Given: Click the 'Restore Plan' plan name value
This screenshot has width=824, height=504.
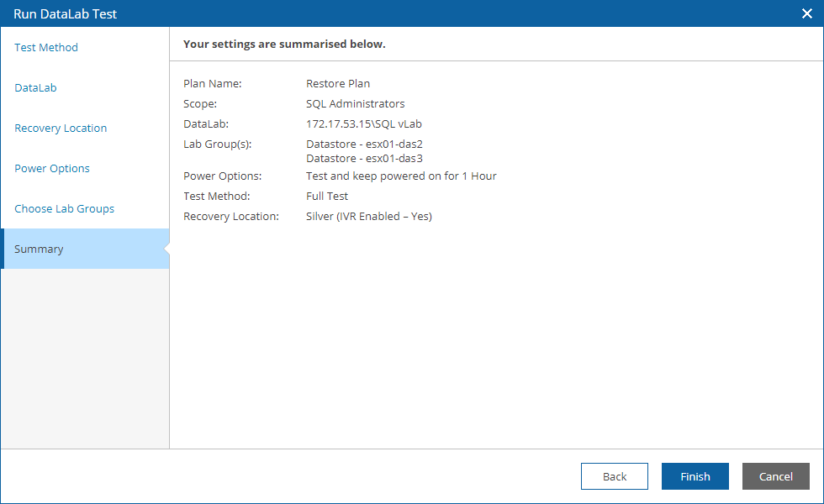Looking at the screenshot, I should click(338, 83).
